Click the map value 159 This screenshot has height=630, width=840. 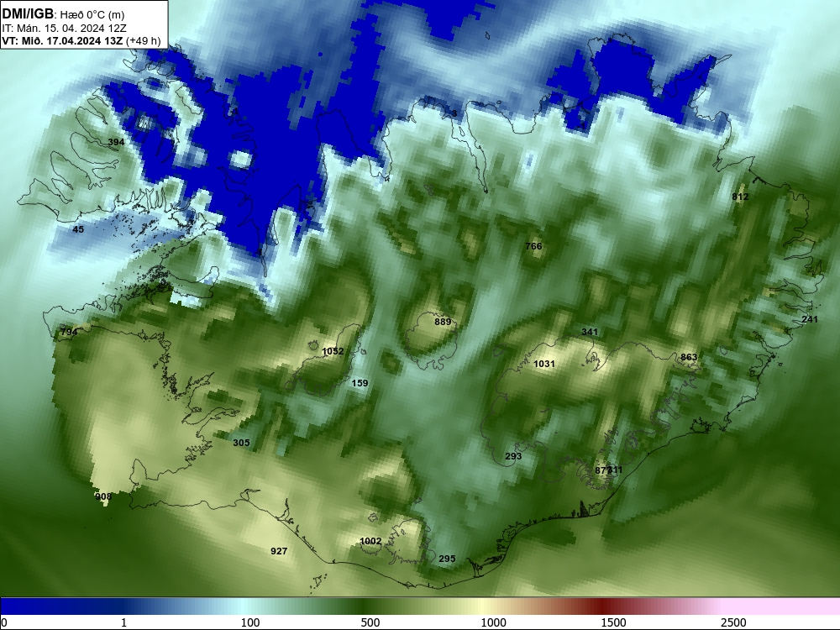[x=360, y=383]
